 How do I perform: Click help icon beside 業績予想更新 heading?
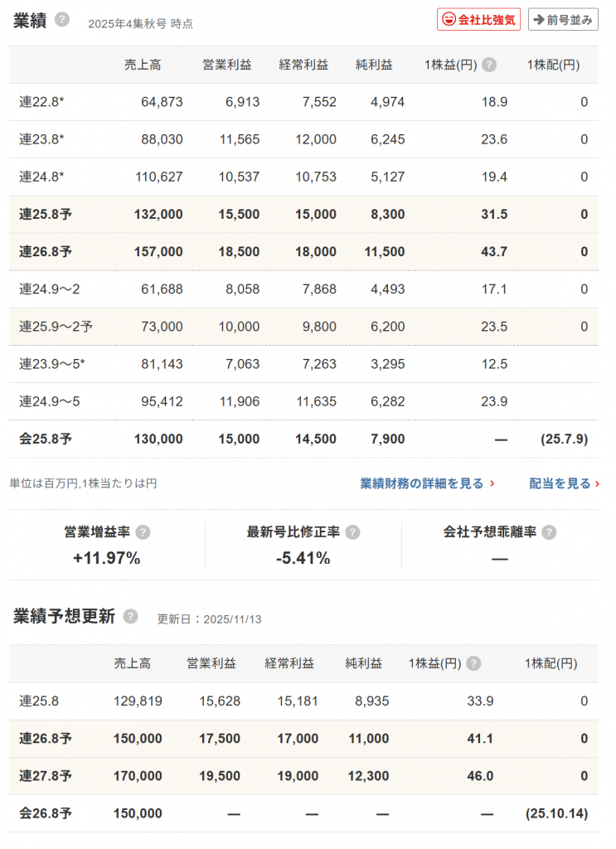coord(130,616)
